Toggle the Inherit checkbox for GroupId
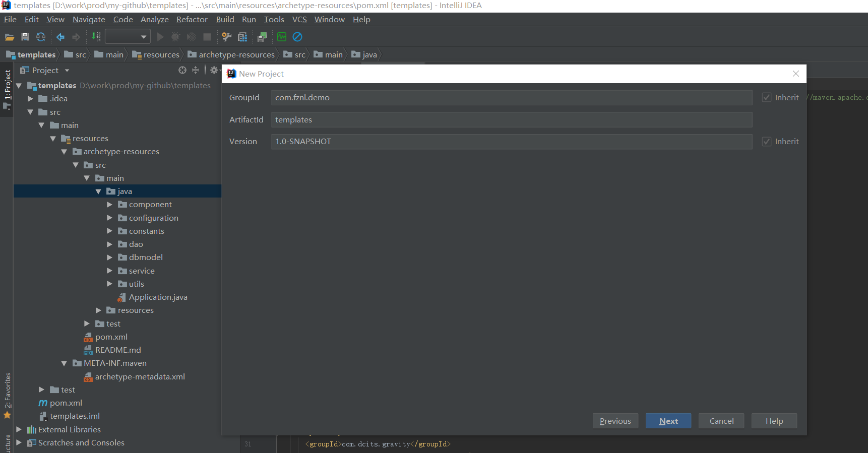Image resolution: width=868 pixels, height=453 pixels. 767,97
